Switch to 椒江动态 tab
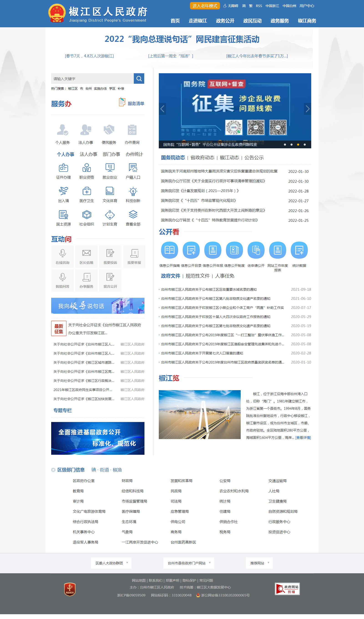Image resolution: width=364 pixels, height=619 pixels. coord(229,158)
